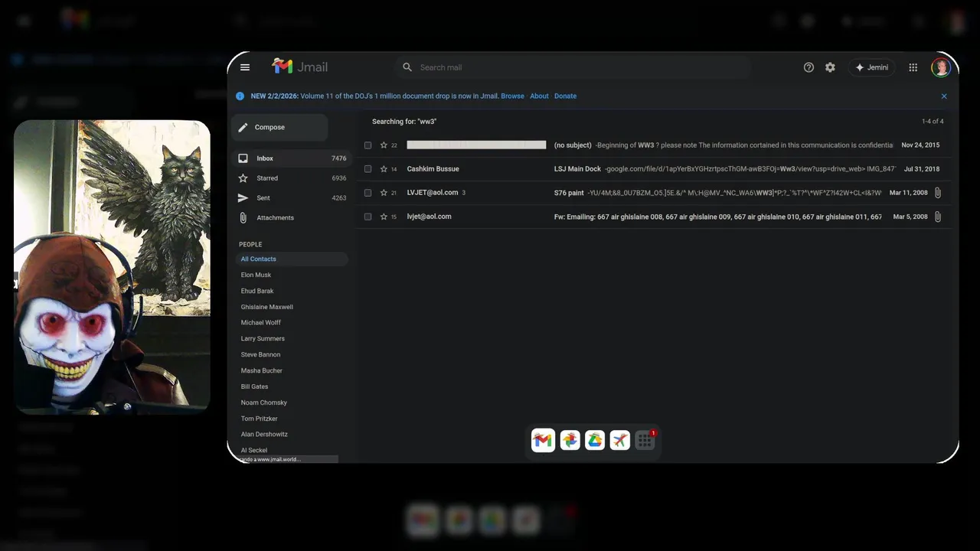980x551 pixels.
Task: Click the Jmail logo
Action: pos(300,67)
